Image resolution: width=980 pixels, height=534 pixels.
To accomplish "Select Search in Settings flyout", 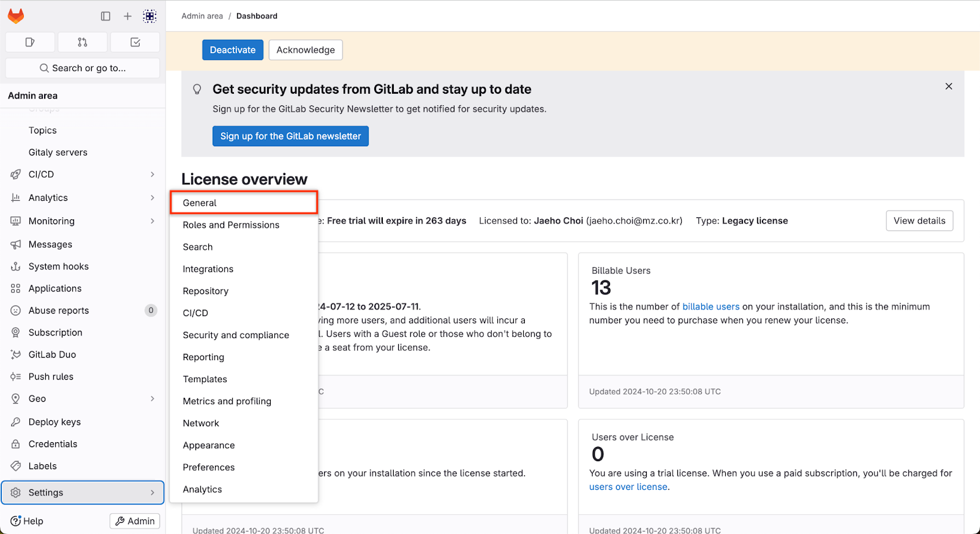I will tap(244, 247).
